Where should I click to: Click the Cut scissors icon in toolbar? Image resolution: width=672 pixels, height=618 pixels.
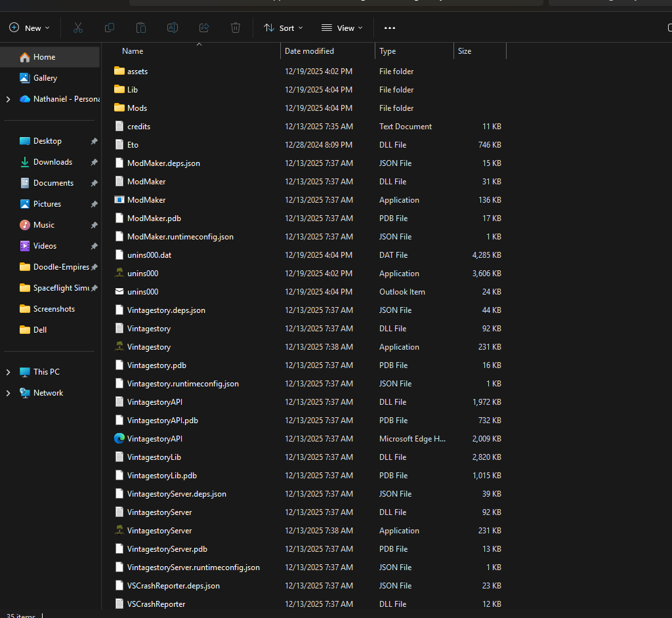78,28
